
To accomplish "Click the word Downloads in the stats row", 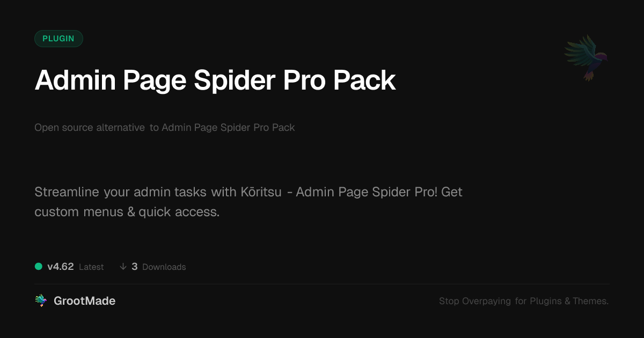I will pyautogui.click(x=164, y=267).
